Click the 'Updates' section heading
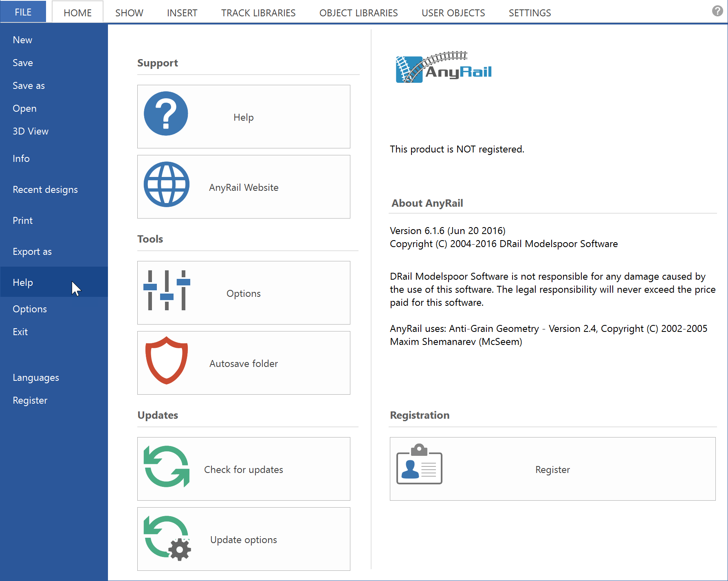Viewport: 728px width, 581px height. pos(158,415)
